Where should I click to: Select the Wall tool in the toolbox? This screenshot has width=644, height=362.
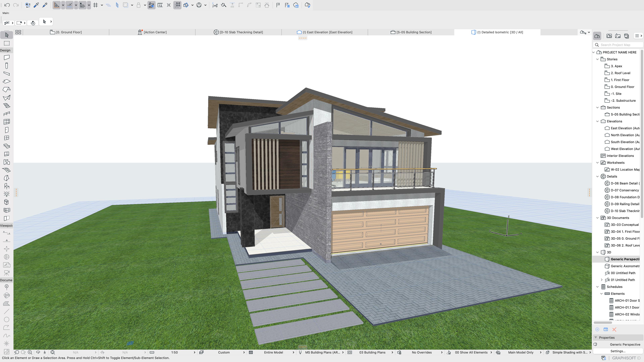pos(7,57)
